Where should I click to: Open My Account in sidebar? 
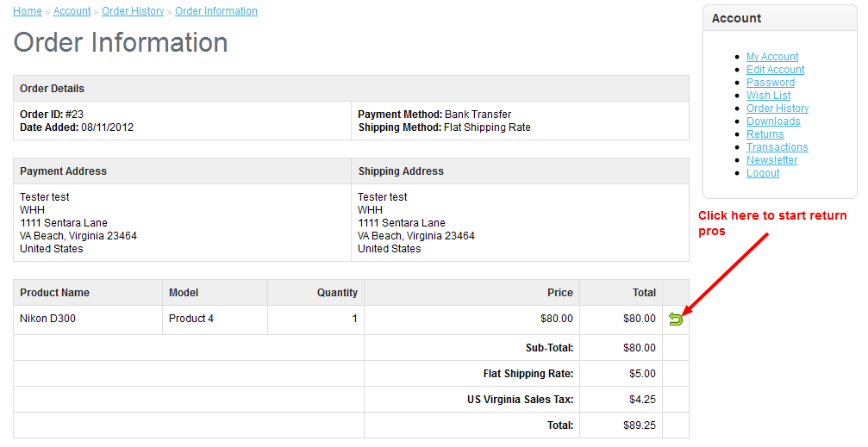[x=772, y=57]
